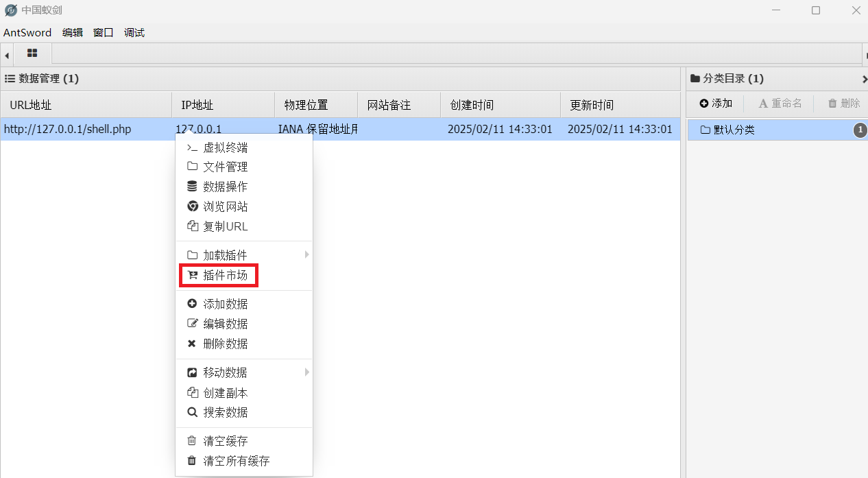Click the grid home tab icon

pyautogui.click(x=32, y=53)
